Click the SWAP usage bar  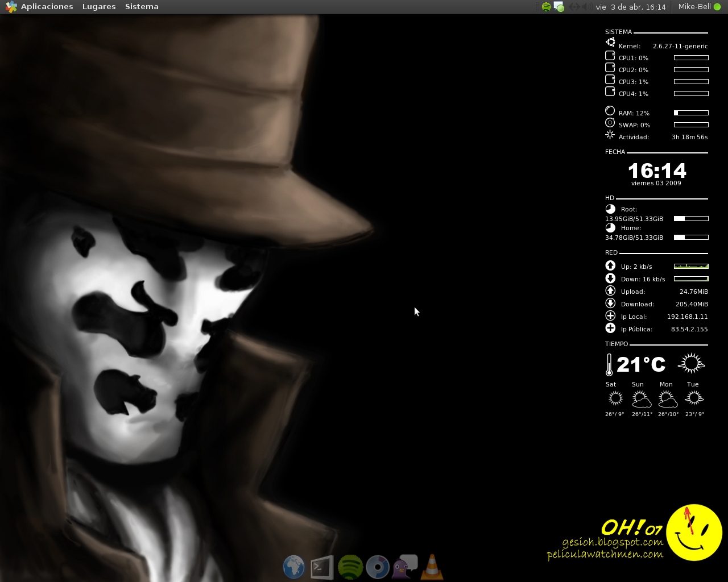tap(691, 124)
